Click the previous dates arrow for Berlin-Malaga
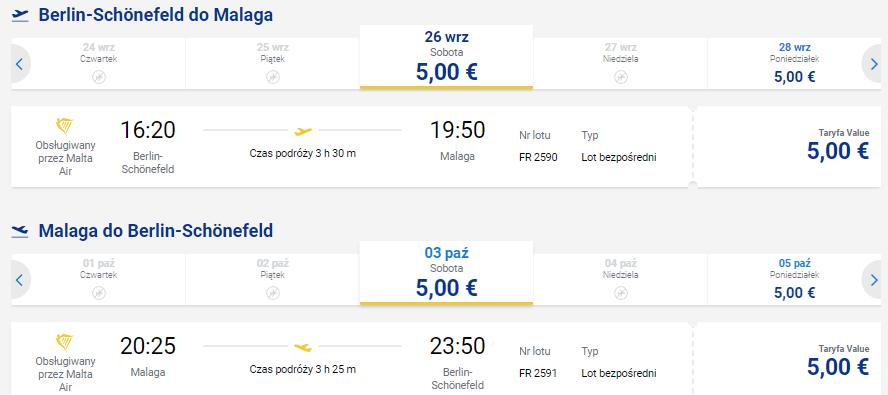Viewport: 888px width, 395px height. 19,63
